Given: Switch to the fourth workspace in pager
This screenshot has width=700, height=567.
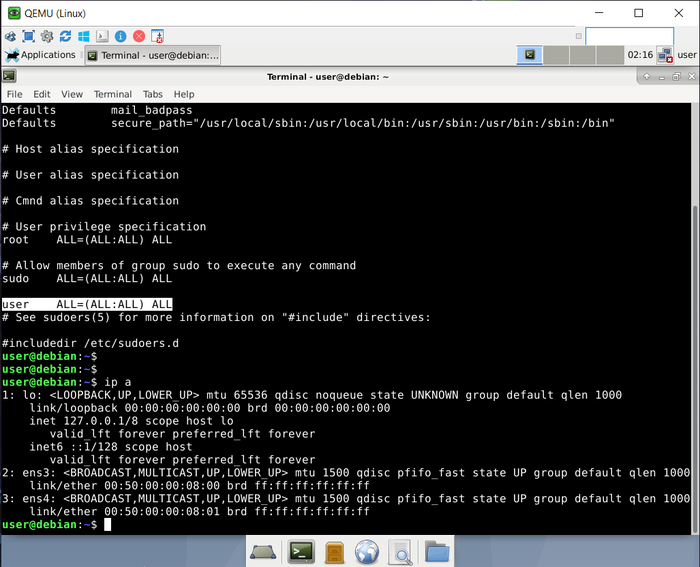Looking at the screenshot, I should coord(609,55).
